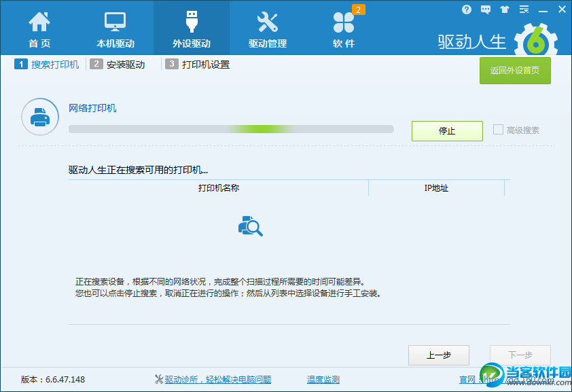This screenshot has width=572, height=392.
Task: Go back with 上一步 button
Action: click(438, 355)
